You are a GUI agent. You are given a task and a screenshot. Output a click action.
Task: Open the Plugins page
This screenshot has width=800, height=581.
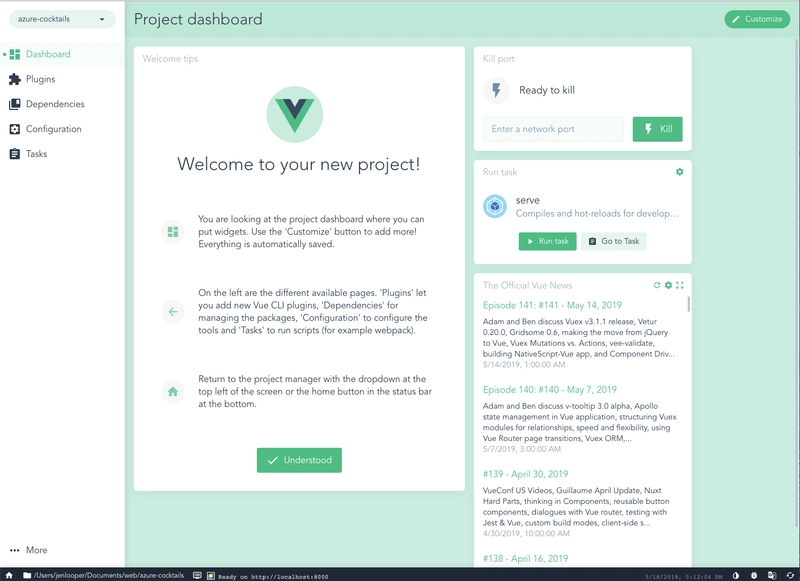[62, 79]
